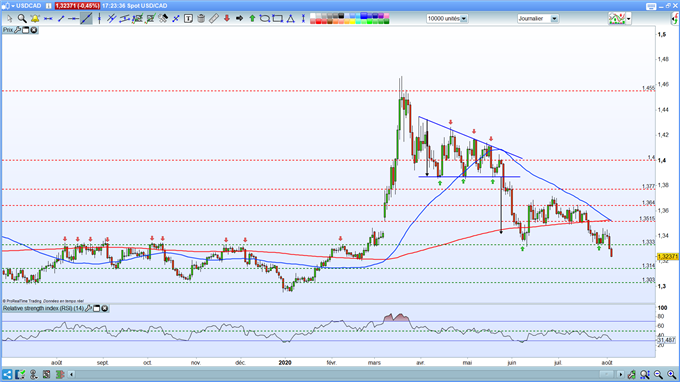Open RSI indicator wrench settings
This screenshot has height=382, width=680.
pyautogui.click(x=88, y=308)
